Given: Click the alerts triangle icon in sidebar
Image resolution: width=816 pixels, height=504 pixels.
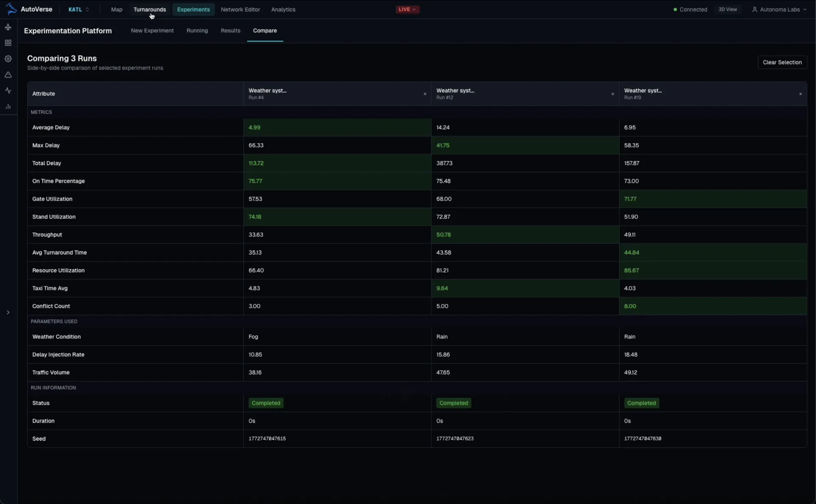Looking at the screenshot, I should click(8, 75).
